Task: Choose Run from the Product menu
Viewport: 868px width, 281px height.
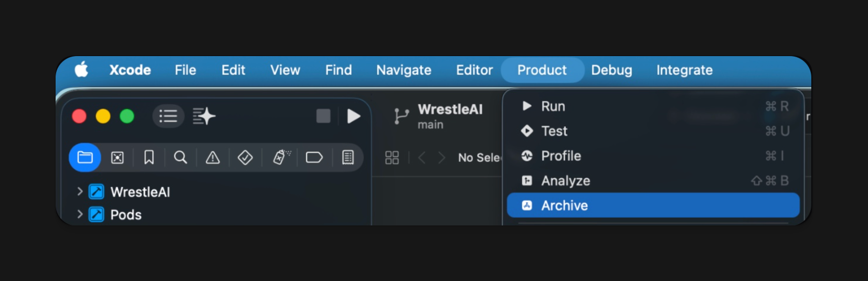Action: (x=653, y=106)
